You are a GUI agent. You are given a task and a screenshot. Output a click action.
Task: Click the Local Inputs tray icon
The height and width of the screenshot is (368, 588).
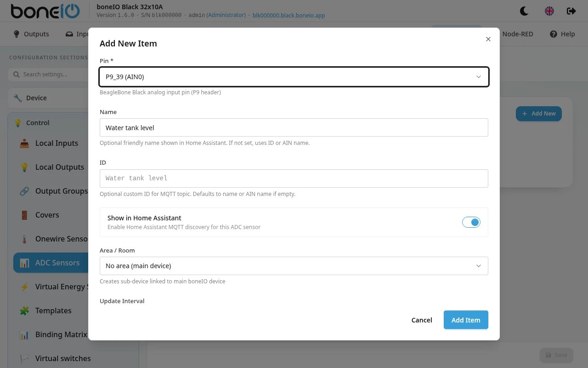[x=24, y=143]
